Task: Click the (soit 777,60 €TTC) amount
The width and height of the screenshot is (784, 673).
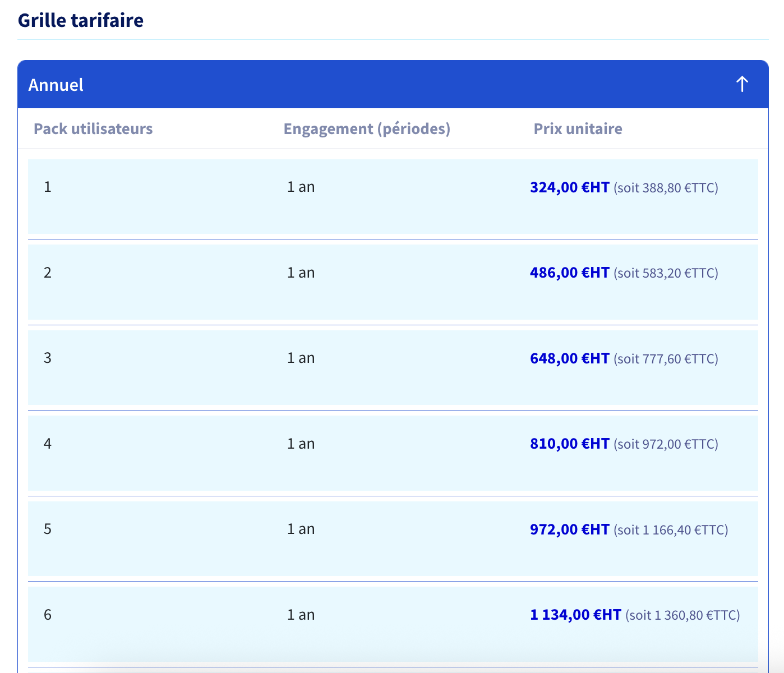Action: (x=666, y=359)
